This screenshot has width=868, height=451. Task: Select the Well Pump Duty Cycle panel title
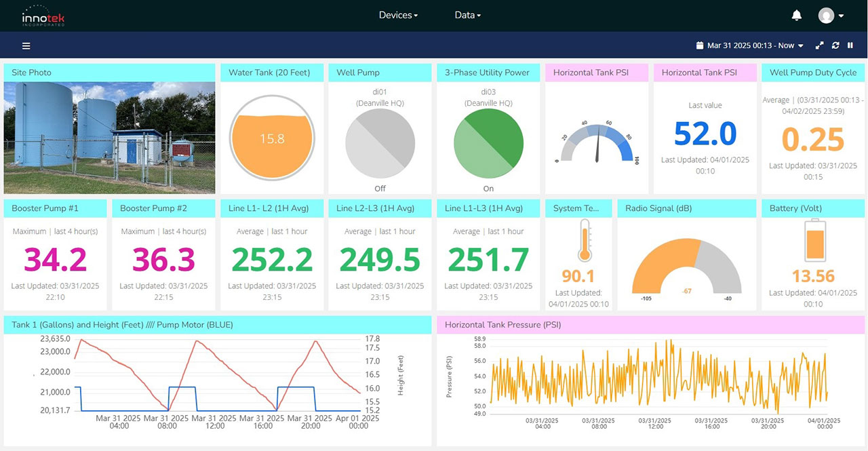812,73
